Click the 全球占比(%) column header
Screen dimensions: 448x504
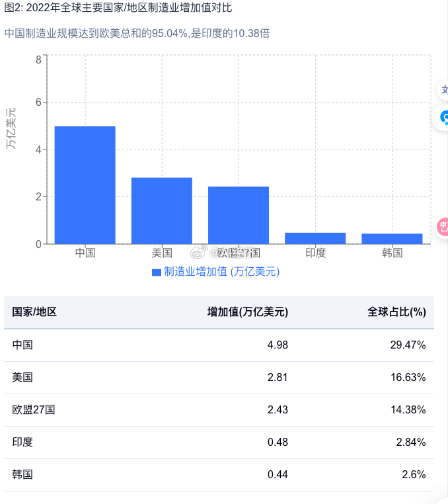(396, 312)
